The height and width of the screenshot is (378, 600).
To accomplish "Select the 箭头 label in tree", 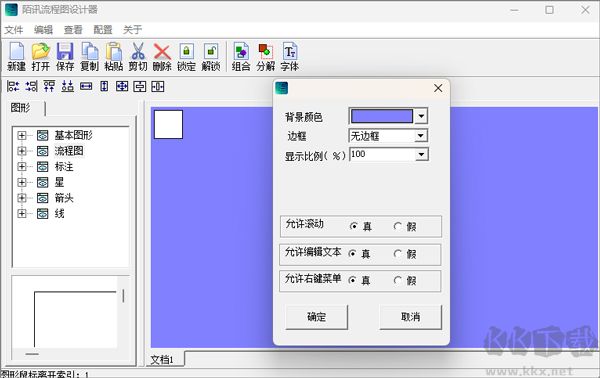I will coord(64,198).
